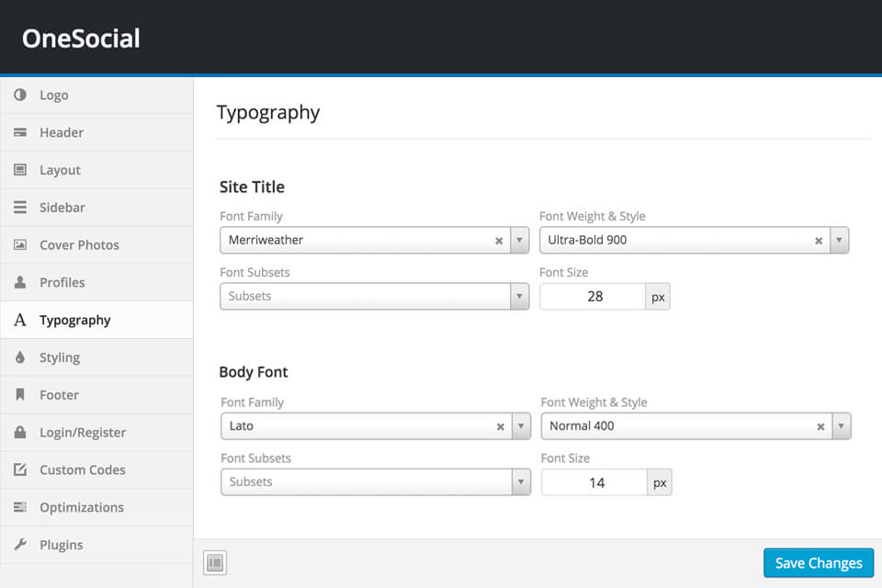This screenshot has height=588, width=882.
Task: Click the Header icon in sidebar
Action: point(20,133)
